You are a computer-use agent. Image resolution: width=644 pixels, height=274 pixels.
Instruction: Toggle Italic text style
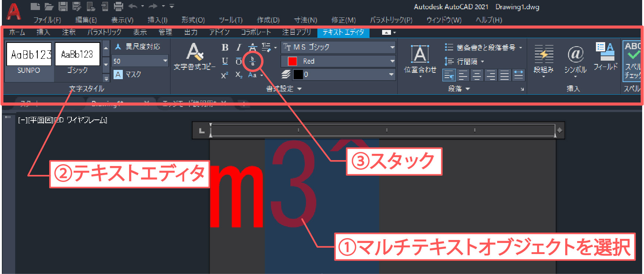coord(239,47)
